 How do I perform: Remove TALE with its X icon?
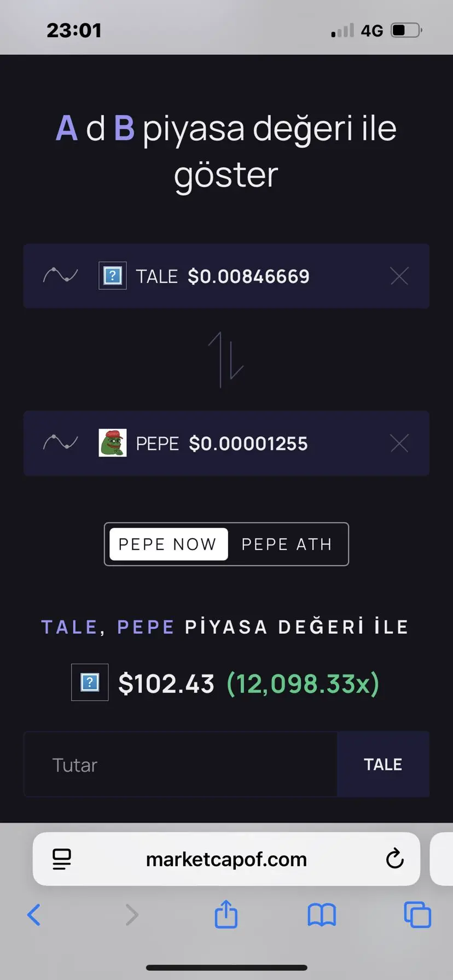point(399,276)
